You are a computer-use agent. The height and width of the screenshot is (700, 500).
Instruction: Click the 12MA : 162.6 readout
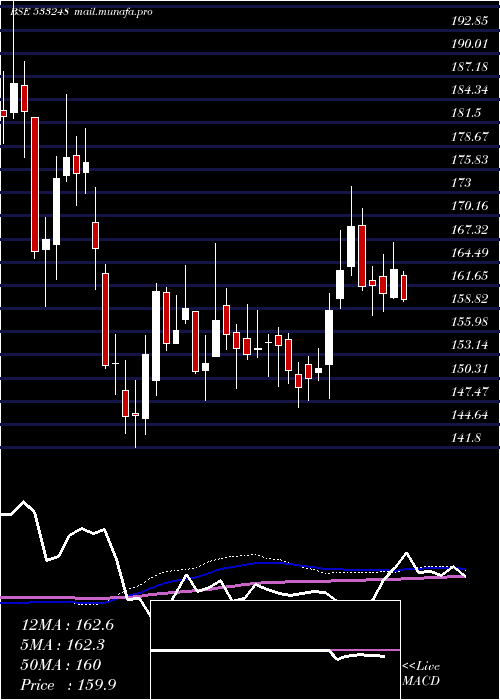pyautogui.click(x=67, y=625)
